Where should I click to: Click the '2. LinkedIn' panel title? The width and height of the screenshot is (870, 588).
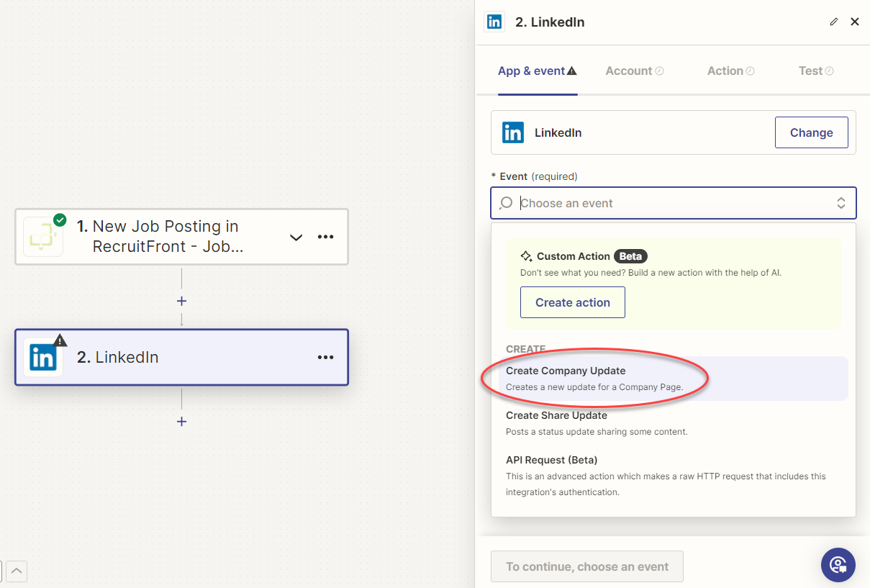pyautogui.click(x=550, y=22)
